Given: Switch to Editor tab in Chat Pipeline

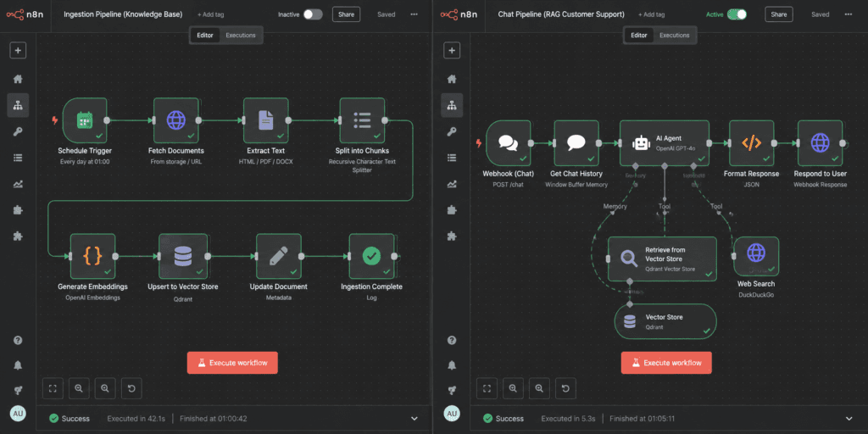Looking at the screenshot, I should click(x=639, y=36).
